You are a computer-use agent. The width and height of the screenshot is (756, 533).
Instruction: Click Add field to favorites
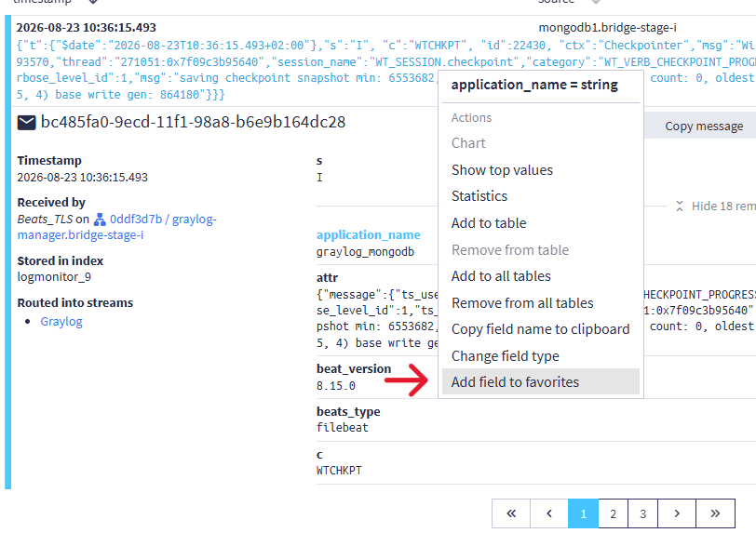click(541, 381)
